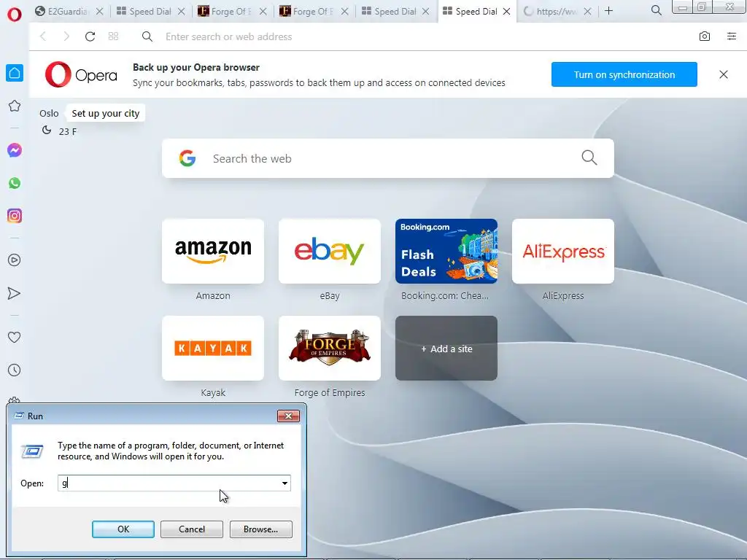Image resolution: width=747 pixels, height=560 pixels.
Task: Click the back navigation arrow
Action: pos(43,36)
